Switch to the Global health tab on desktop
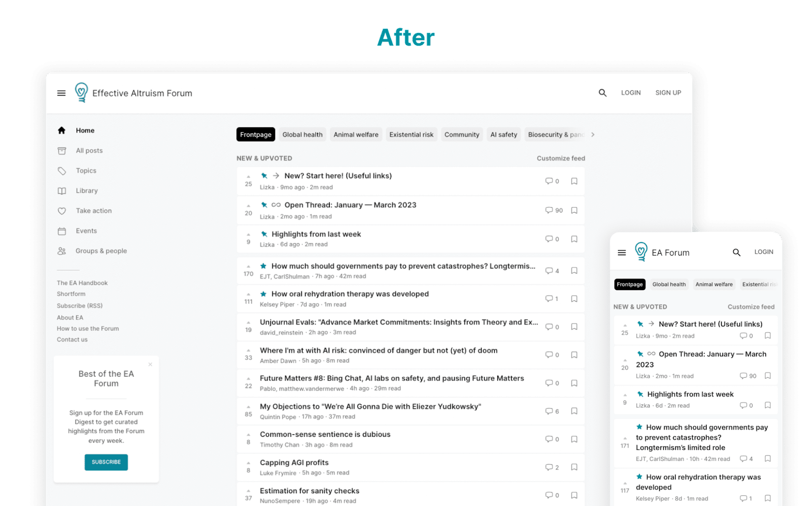 point(302,134)
